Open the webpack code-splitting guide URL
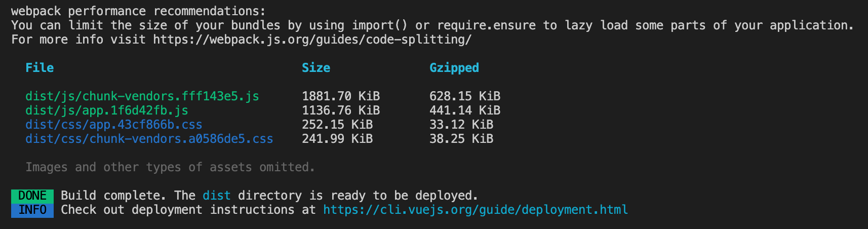 coord(312,40)
